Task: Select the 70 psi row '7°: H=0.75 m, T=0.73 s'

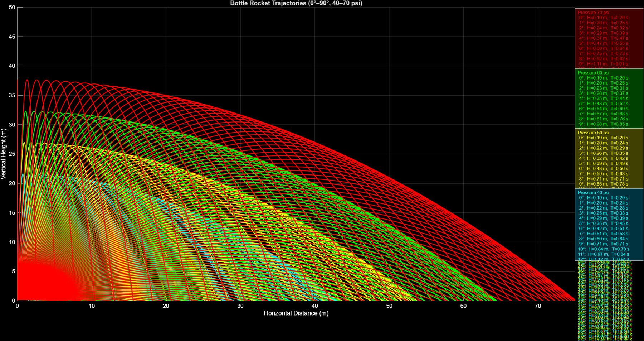Action: click(x=604, y=54)
